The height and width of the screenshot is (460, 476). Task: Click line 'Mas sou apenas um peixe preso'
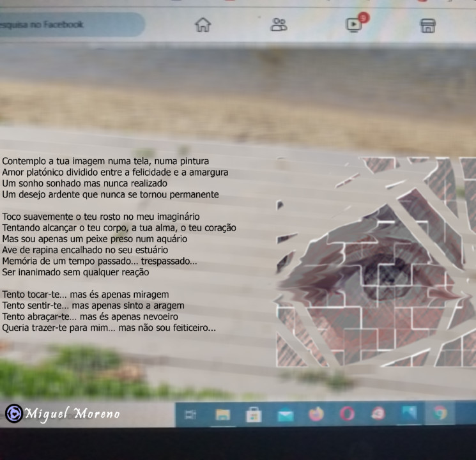[x=95, y=239]
